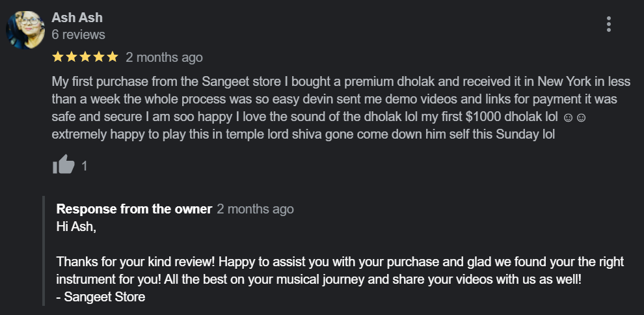This screenshot has height=315, width=644.
Task: Click the owner response's "2 months ago" timestamp
Action: coord(255,209)
